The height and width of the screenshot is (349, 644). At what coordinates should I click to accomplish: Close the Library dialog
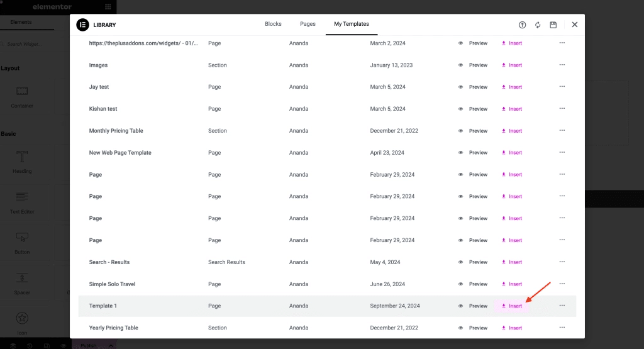coord(575,25)
